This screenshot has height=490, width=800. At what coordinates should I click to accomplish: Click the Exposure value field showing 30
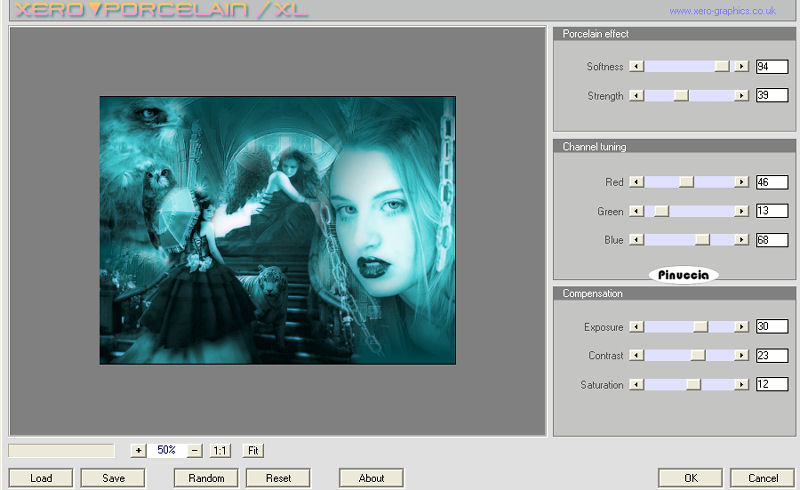(x=772, y=326)
